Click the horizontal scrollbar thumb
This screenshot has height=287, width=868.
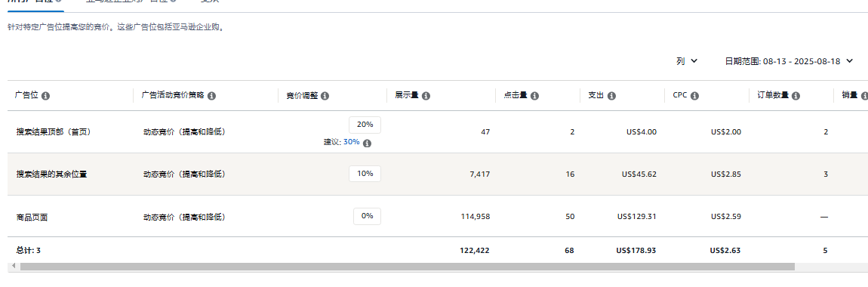[408, 267]
